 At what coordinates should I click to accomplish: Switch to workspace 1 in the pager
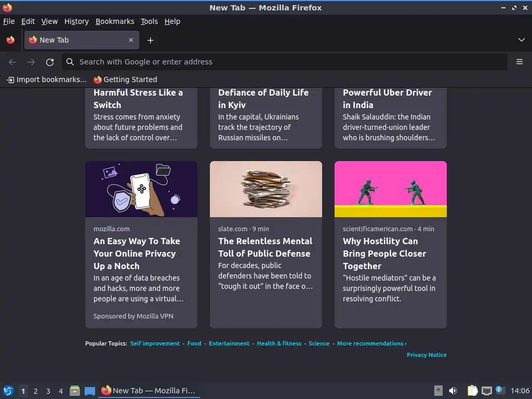pos(23,391)
